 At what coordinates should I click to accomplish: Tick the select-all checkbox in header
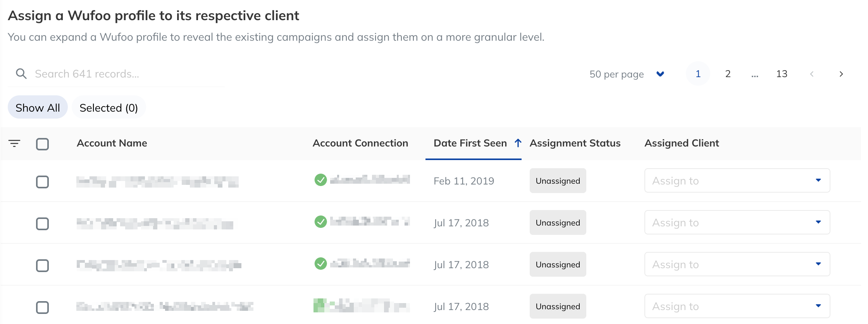tap(42, 144)
